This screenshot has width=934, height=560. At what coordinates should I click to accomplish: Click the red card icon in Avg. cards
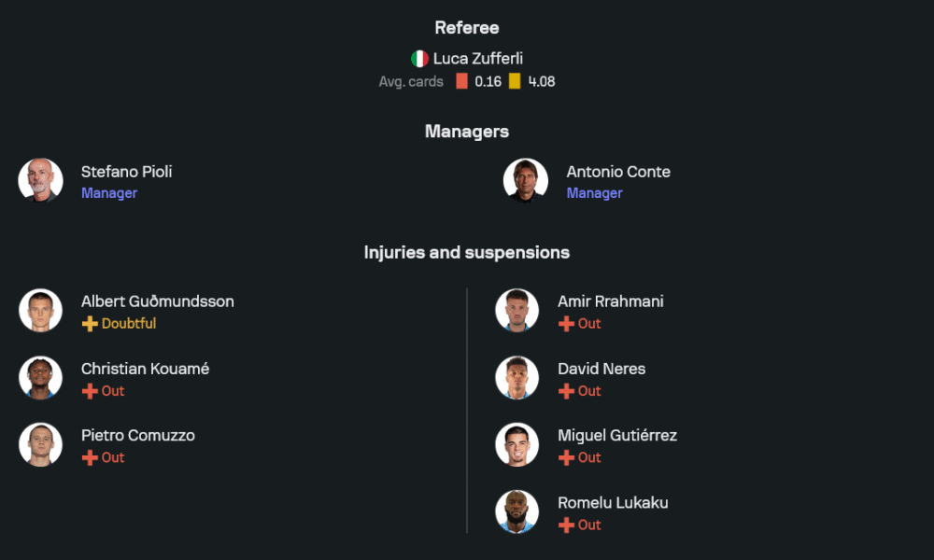pyautogui.click(x=461, y=81)
